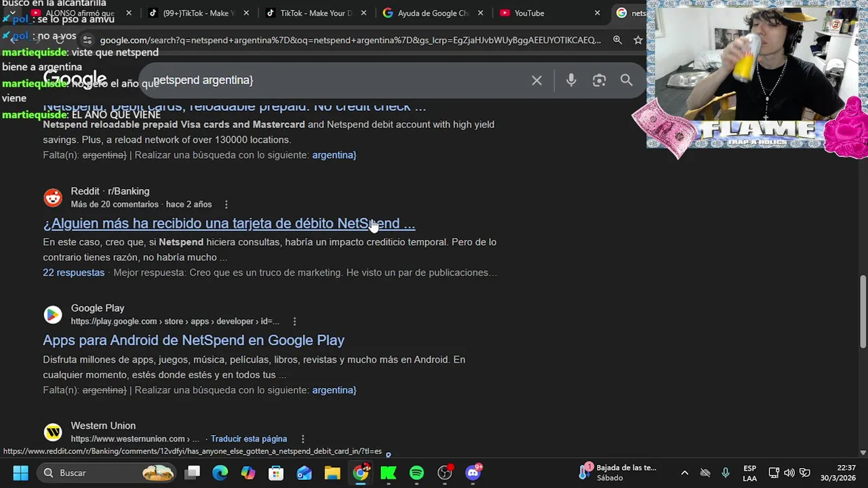
Task: Click the Reddit favicon of the result
Action: point(53,198)
